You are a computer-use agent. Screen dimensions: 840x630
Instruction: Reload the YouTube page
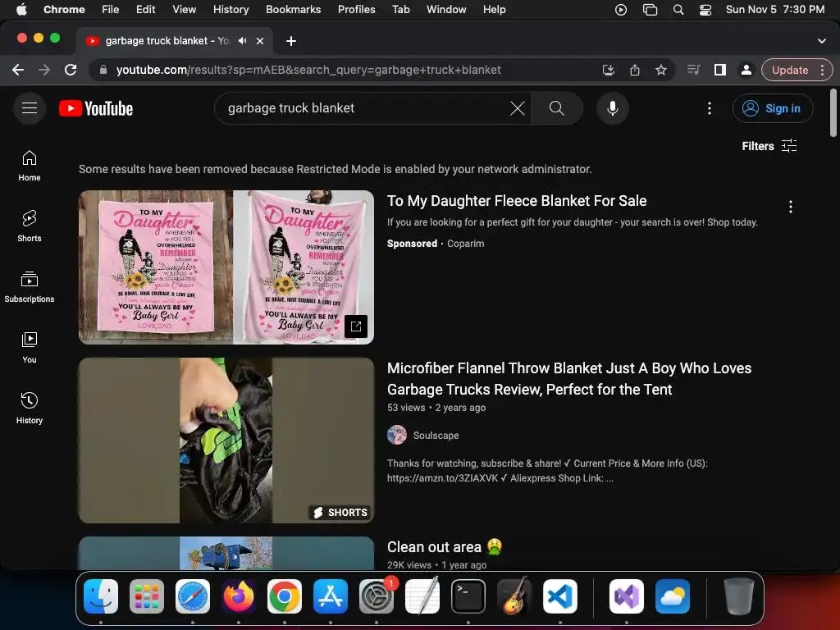click(x=71, y=70)
